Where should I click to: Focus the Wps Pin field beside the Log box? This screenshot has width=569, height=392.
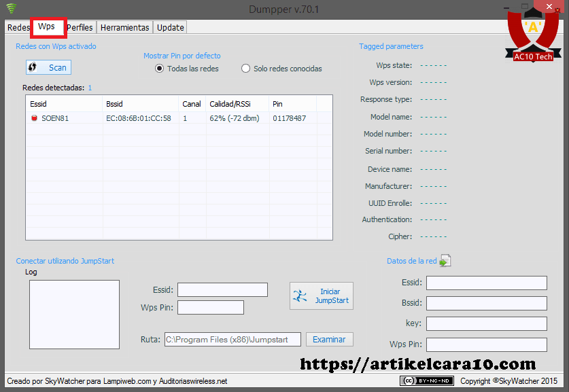tap(210, 308)
